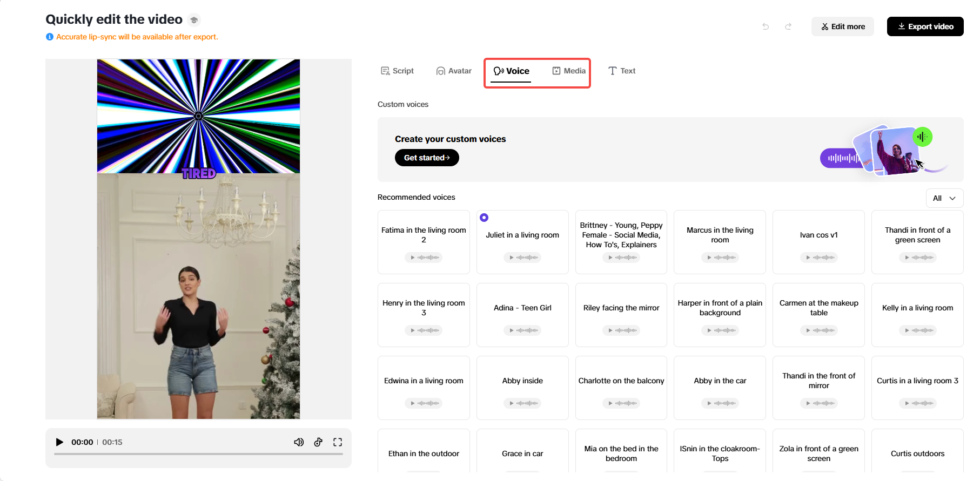The height and width of the screenshot is (481, 980).
Task: Mute the video volume speaker icon
Action: coord(299,442)
